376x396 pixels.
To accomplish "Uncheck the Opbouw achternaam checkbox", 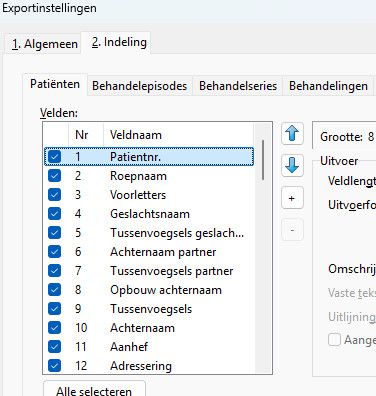I will tap(54, 290).
